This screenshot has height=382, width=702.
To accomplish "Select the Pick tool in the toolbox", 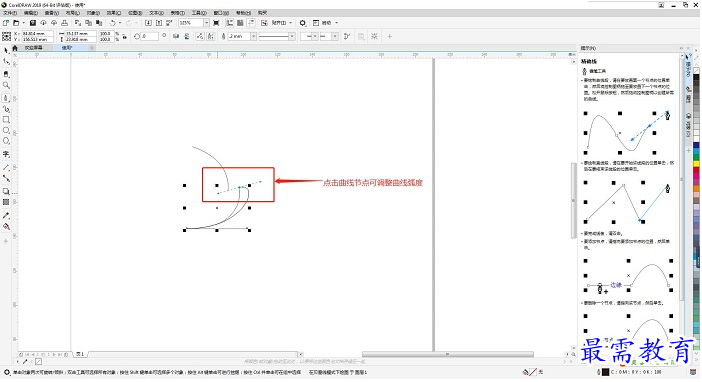I will coord(6,51).
